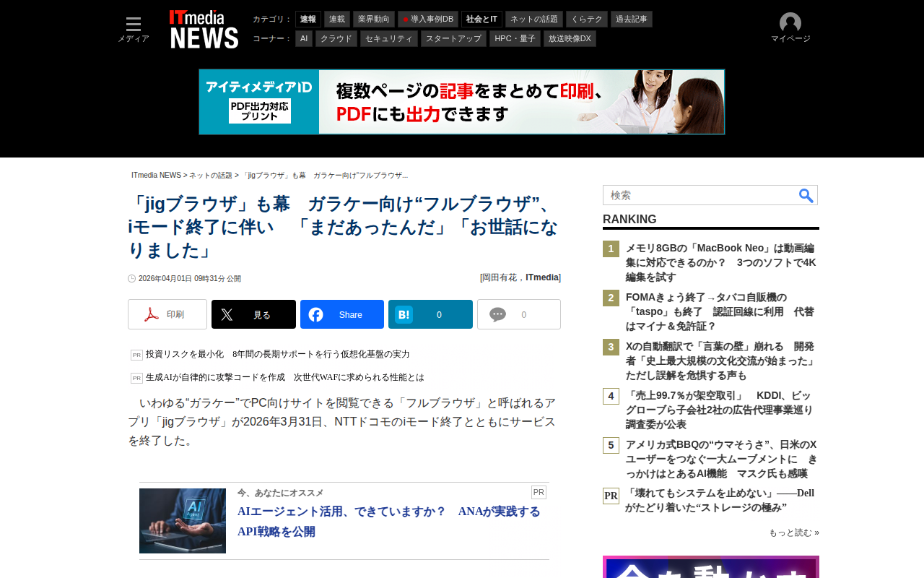Click ネットの話題 breadcrumb link
Viewport: 924px width, 578px height.
(211, 176)
